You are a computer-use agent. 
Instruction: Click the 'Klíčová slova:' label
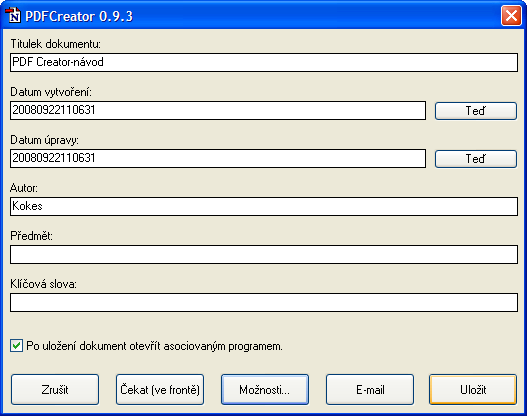[x=43, y=284]
